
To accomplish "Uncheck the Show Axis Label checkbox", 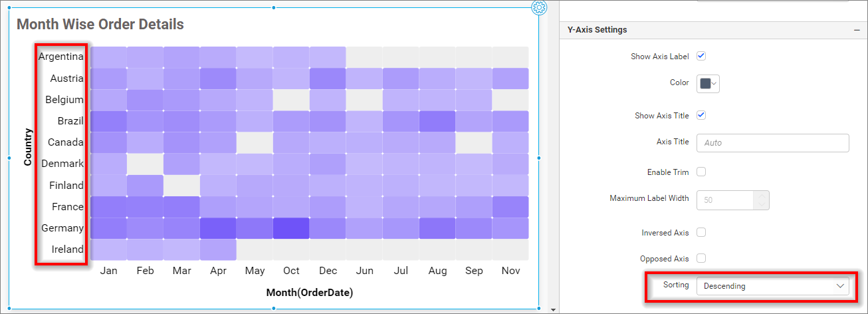I will [x=701, y=56].
